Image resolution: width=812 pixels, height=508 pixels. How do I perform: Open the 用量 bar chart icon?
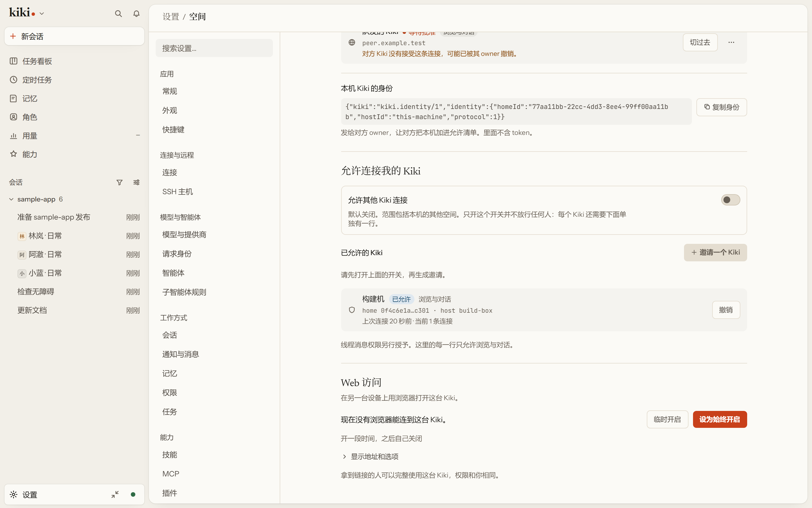tap(14, 136)
